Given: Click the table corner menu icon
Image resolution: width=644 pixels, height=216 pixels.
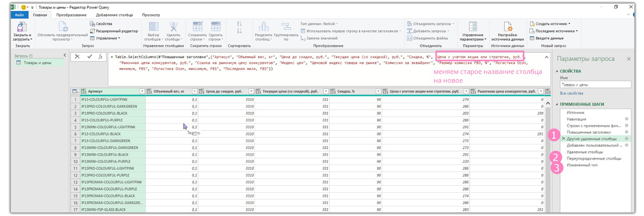Looking at the screenshot, I should [x=75, y=91].
